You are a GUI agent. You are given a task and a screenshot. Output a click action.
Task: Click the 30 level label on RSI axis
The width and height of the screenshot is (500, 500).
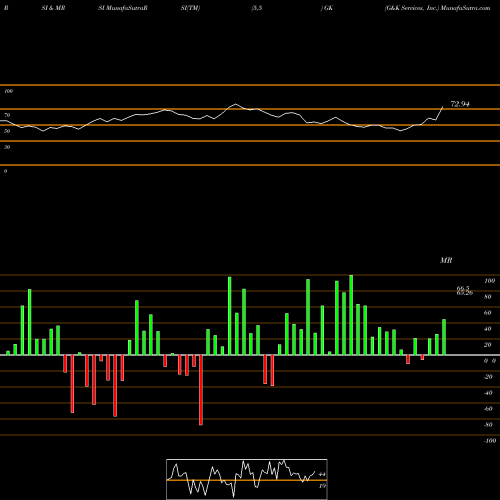7,147
